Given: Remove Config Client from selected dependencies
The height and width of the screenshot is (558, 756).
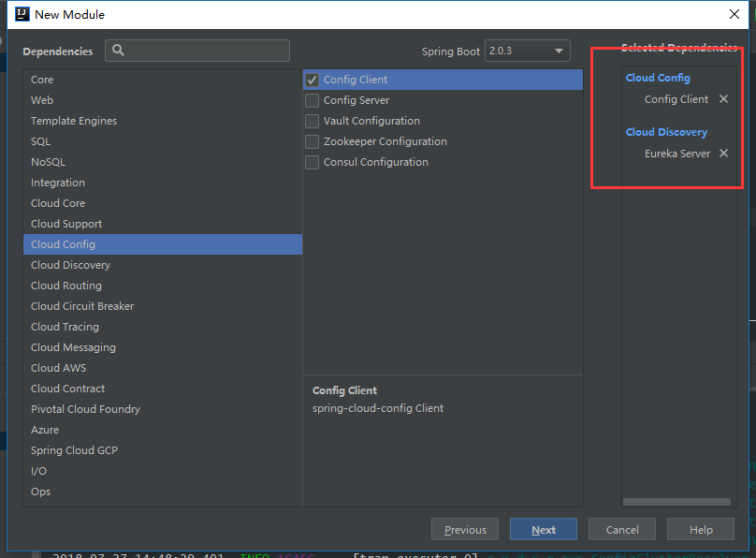Looking at the screenshot, I should click(723, 99).
